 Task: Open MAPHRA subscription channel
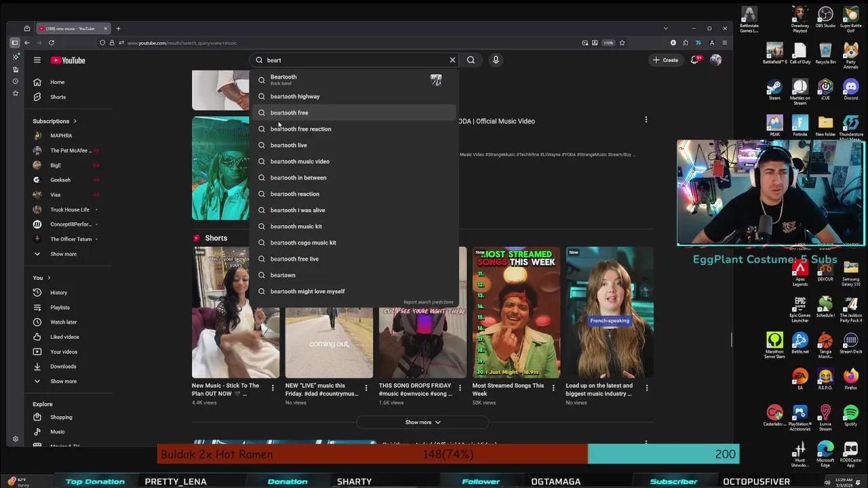click(61, 136)
